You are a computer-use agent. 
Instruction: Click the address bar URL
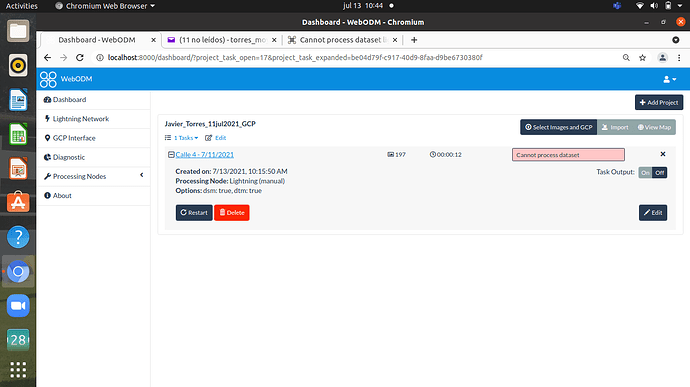coord(295,58)
